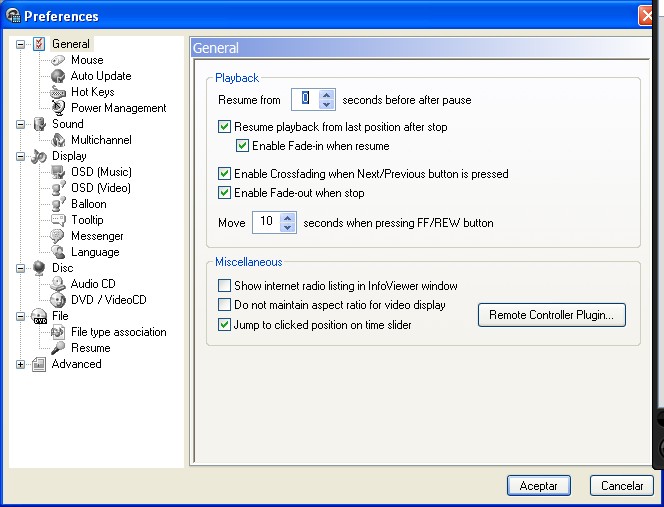Image resolution: width=664 pixels, height=507 pixels.
Task: Click the Hot Keys keyboard icon
Action: point(58,92)
